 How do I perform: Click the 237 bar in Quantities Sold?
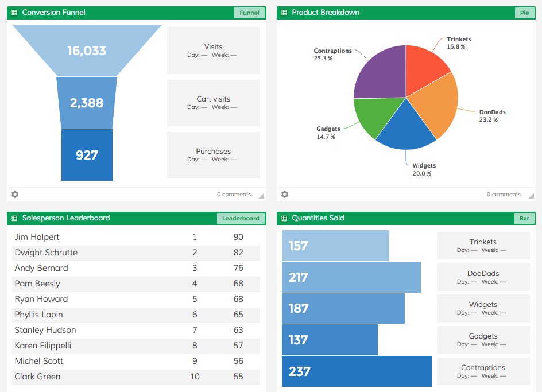click(357, 371)
